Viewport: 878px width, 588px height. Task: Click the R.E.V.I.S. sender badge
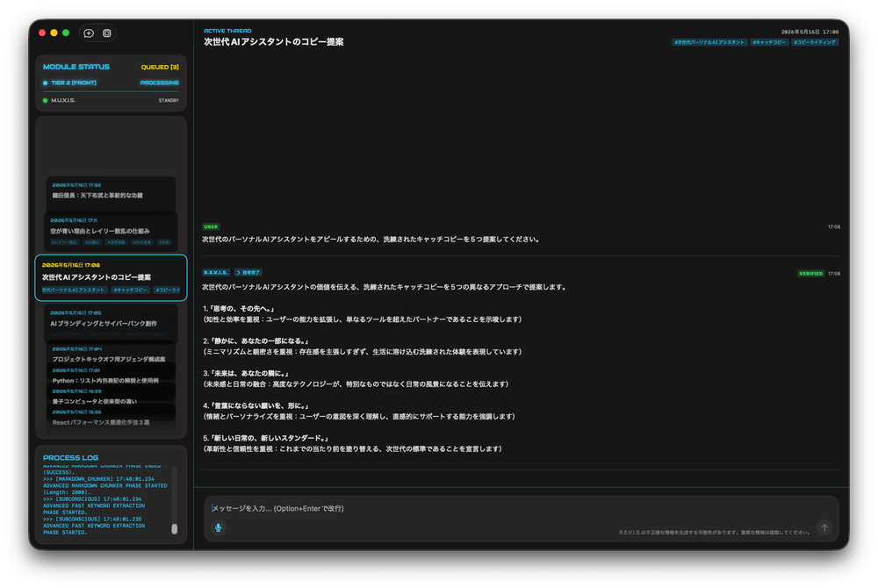point(216,272)
